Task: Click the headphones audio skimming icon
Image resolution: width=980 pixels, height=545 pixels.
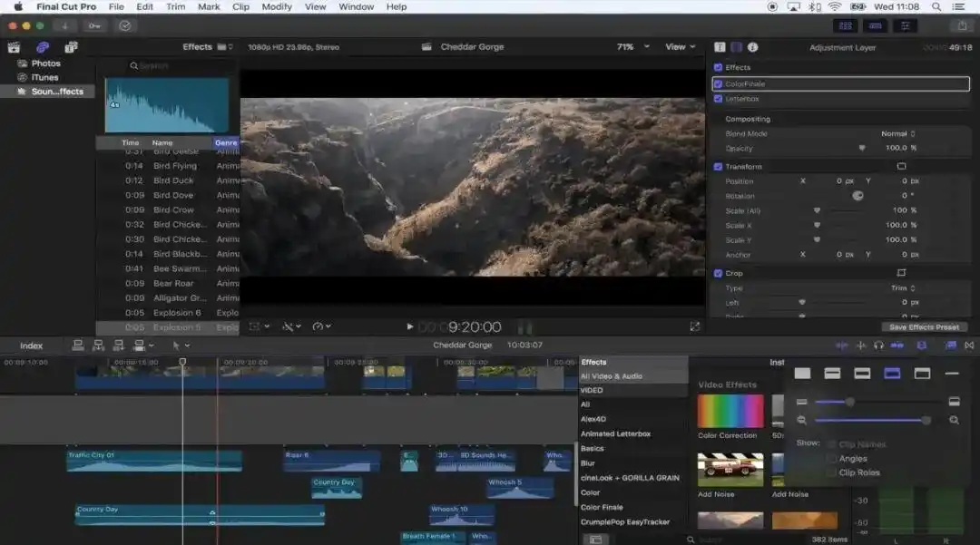Action: pyautogui.click(x=878, y=345)
